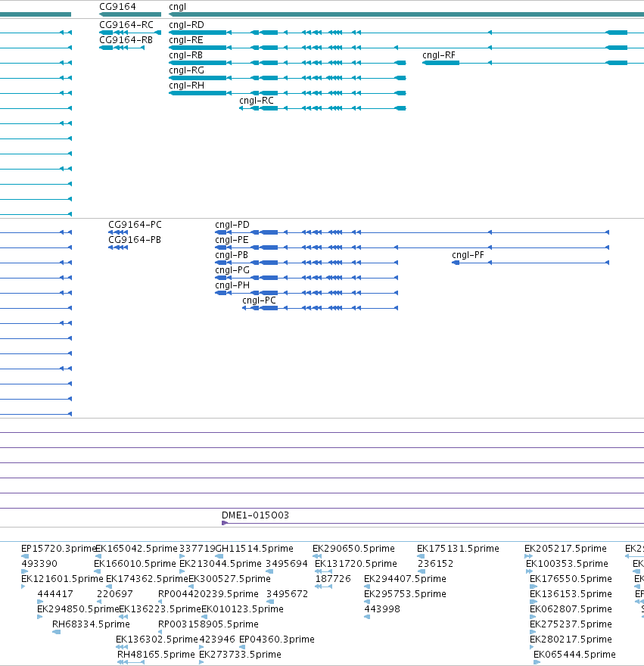Select the cngl-RF transcript
This screenshot has height=666, width=644.
click(x=533, y=63)
